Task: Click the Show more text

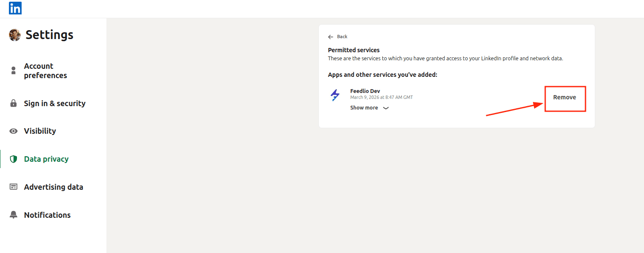Action: [x=364, y=108]
